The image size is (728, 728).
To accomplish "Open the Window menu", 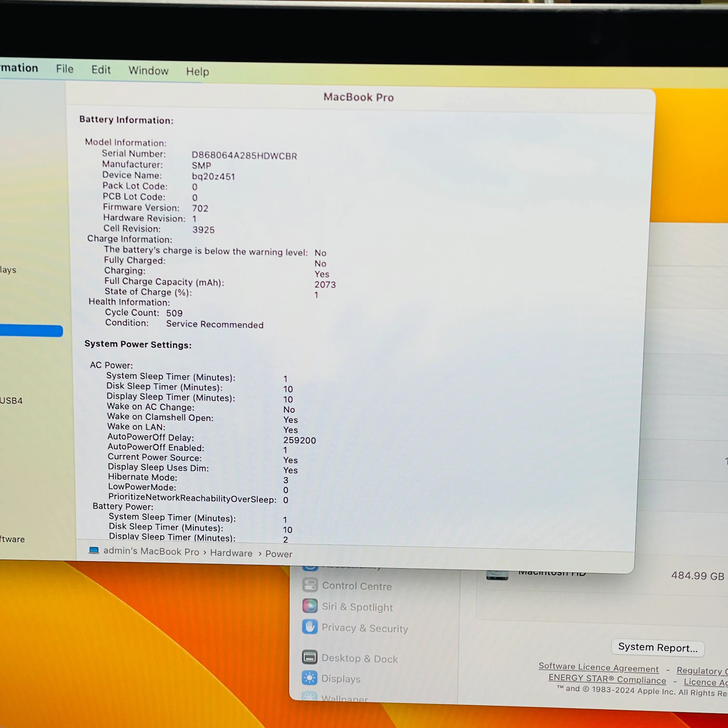I will point(149,71).
